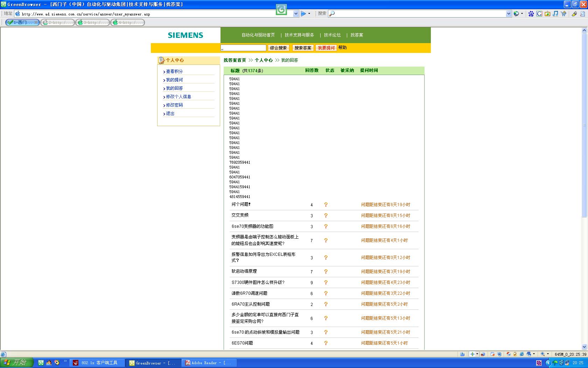
Task: Expand hidden system tray icons
Action: click(x=548, y=363)
